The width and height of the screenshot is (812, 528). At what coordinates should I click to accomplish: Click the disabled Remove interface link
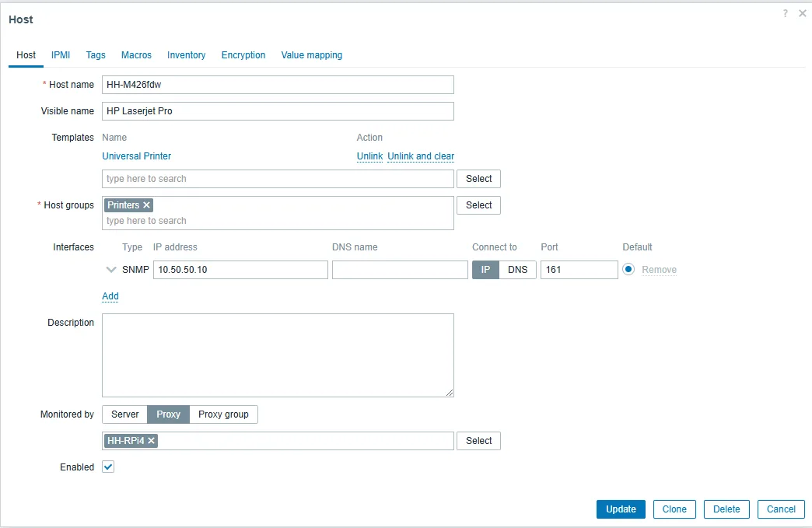pos(660,270)
